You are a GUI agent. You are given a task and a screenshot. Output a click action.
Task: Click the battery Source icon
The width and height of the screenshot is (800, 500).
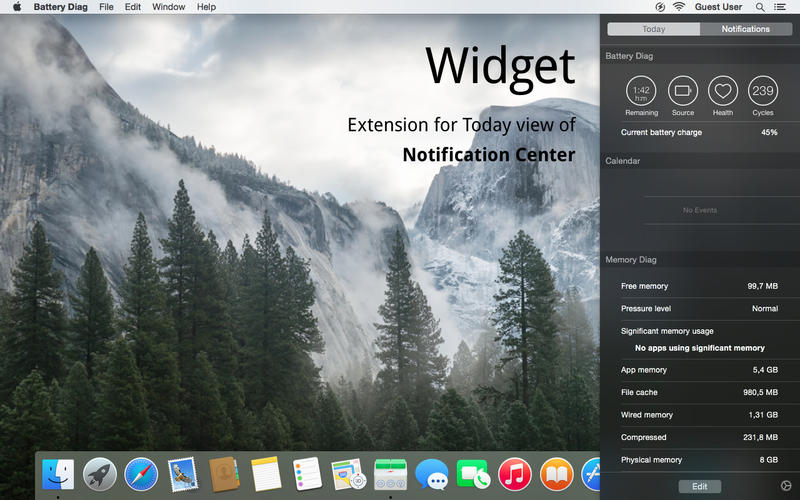tap(683, 90)
